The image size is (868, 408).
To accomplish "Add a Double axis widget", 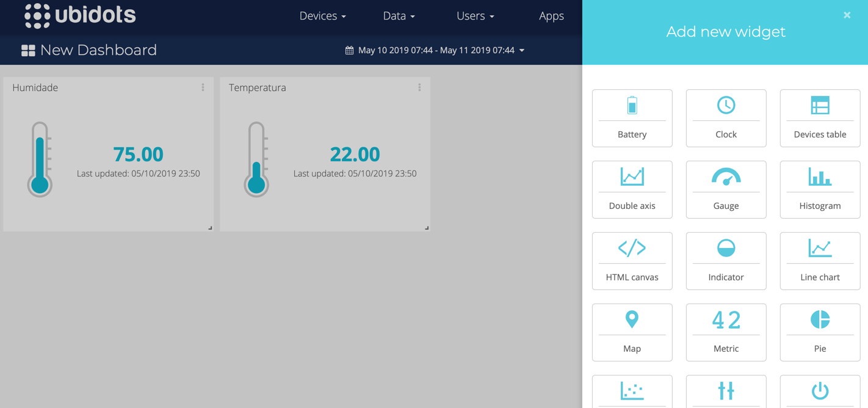I will point(632,189).
